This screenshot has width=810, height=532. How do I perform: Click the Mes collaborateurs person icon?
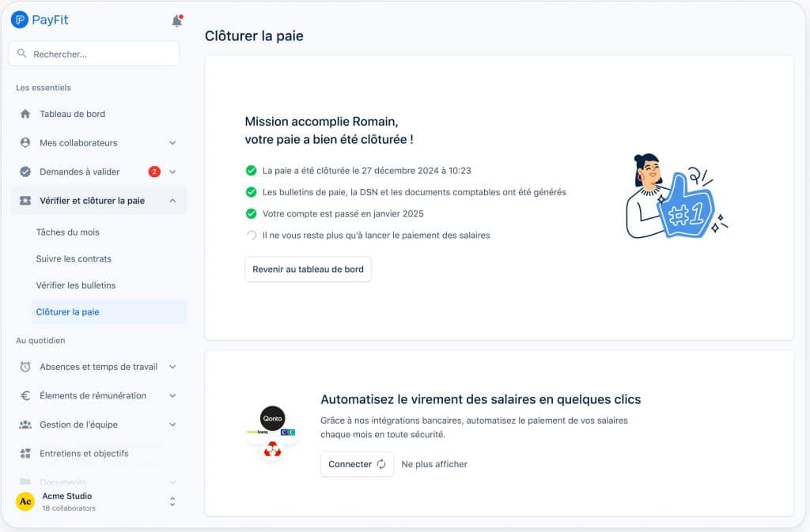pyautogui.click(x=24, y=143)
